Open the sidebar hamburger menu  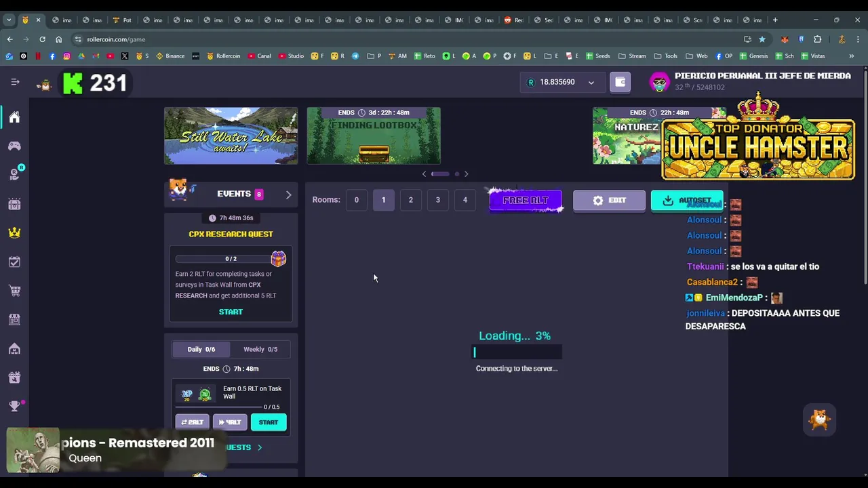pos(15,82)
